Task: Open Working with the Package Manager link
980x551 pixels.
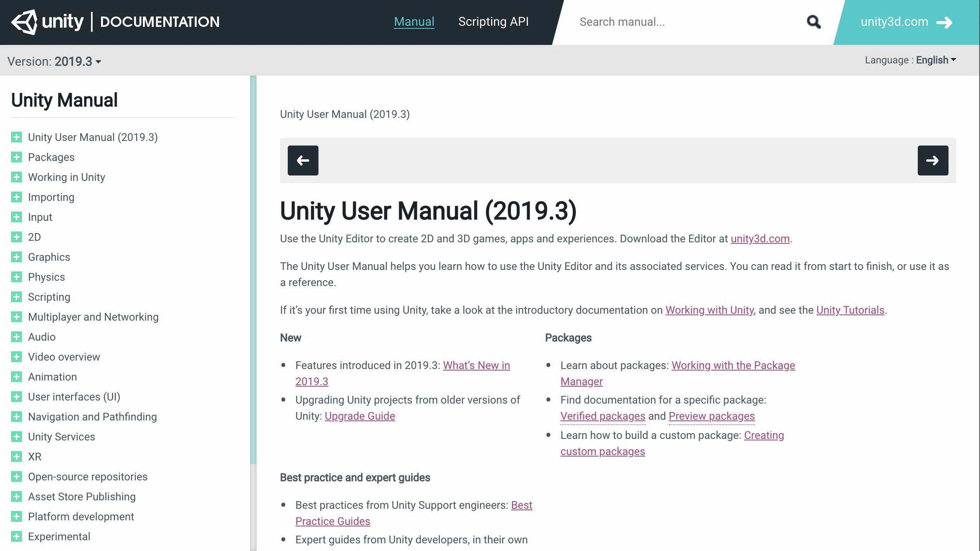Action: click(733, 365)
